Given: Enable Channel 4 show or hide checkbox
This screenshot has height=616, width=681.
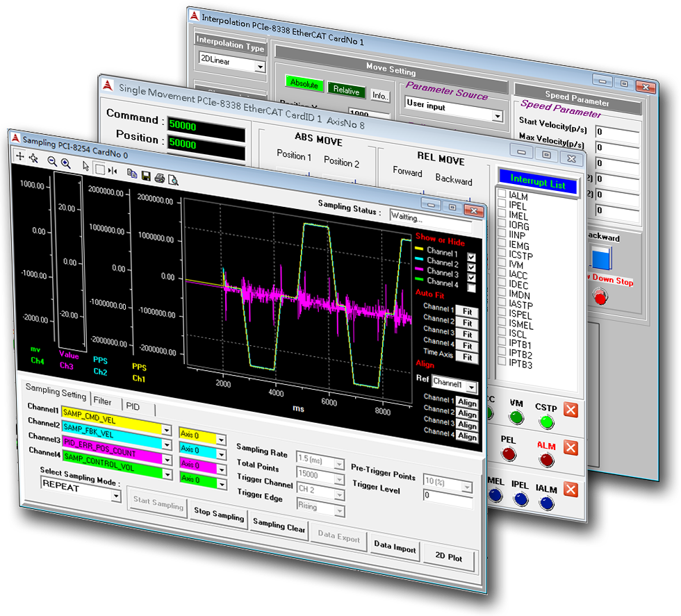Looking at the screenshot, I should click(x=471, y=288).
